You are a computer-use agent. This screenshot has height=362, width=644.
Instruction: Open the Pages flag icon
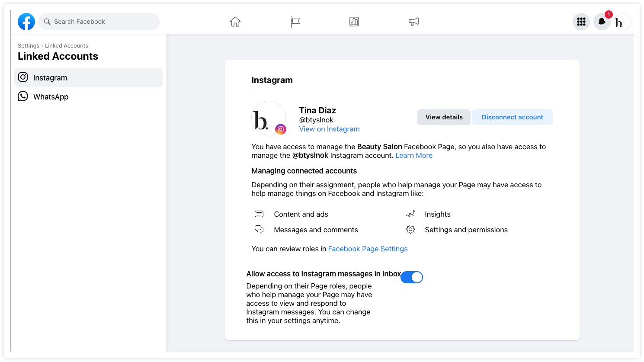click(x=295, y=22)
